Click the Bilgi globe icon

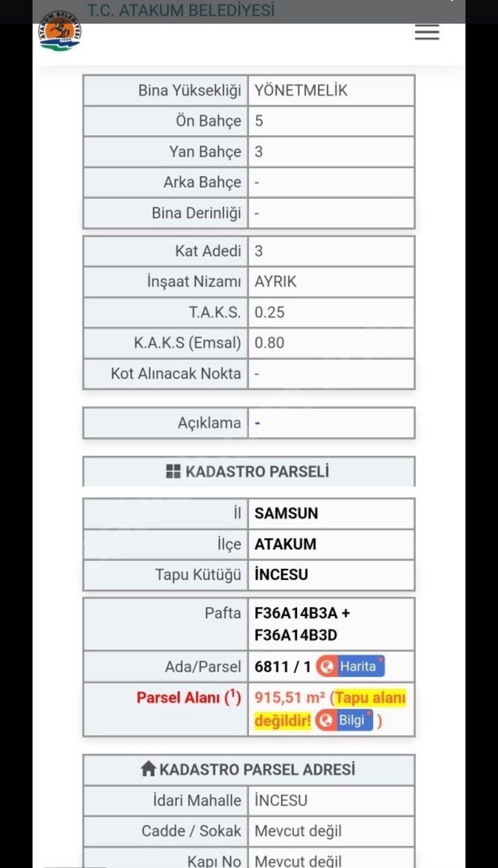pos(326,720)
